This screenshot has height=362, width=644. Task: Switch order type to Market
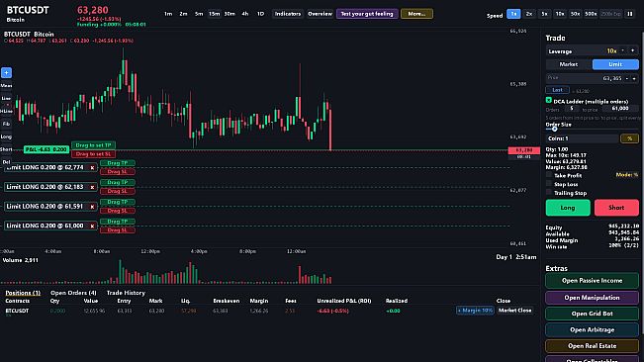pyautogui.click(x=569, y=64)
